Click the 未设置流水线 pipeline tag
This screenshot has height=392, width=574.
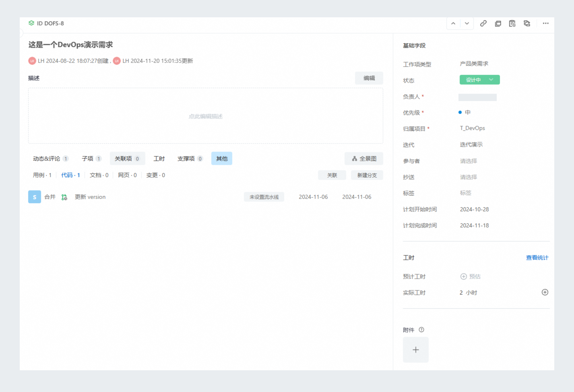click(x=264, y=197)
